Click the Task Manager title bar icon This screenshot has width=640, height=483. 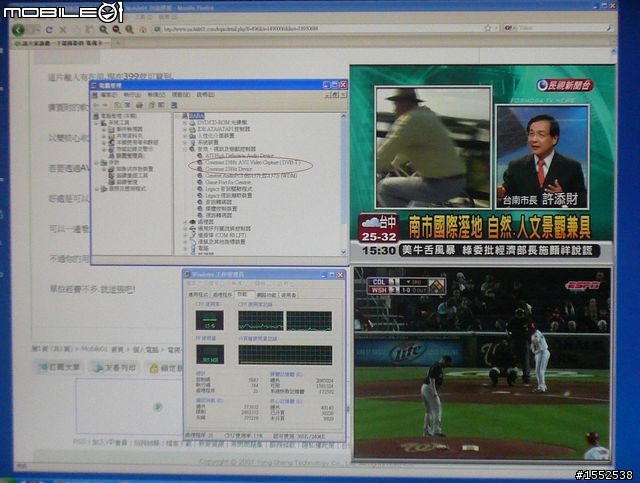[x=187, y=274]
